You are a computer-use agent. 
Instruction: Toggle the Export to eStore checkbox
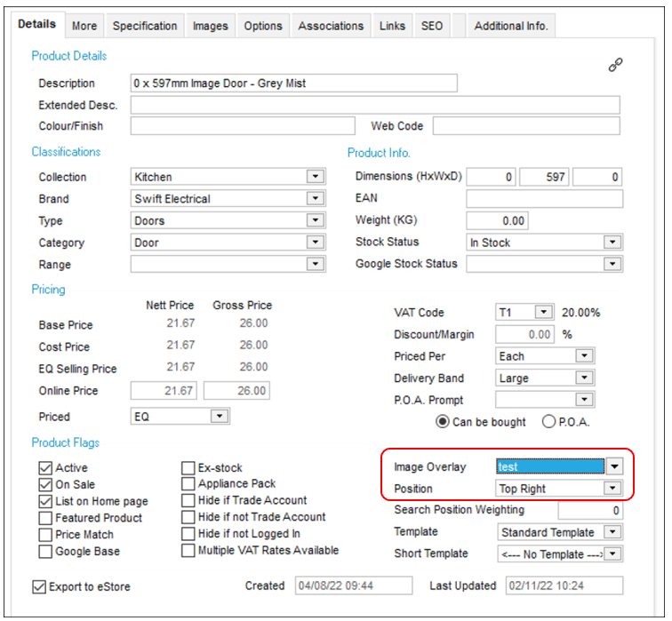(x=39, y=586)
